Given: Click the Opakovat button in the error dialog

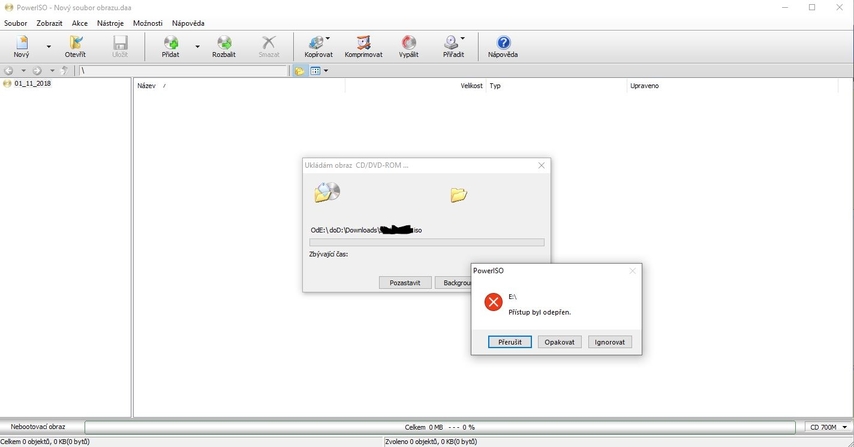Looking at the screenshot, I should [x=559, y=342].
